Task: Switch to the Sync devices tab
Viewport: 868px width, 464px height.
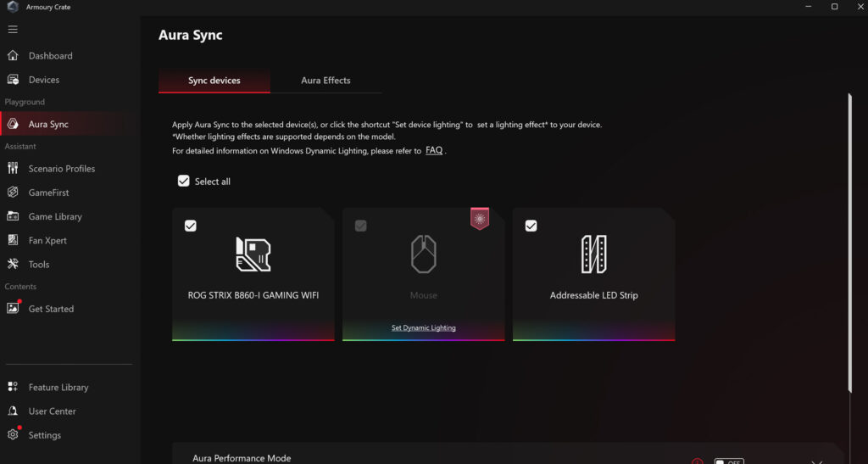Action: point(214,81)
